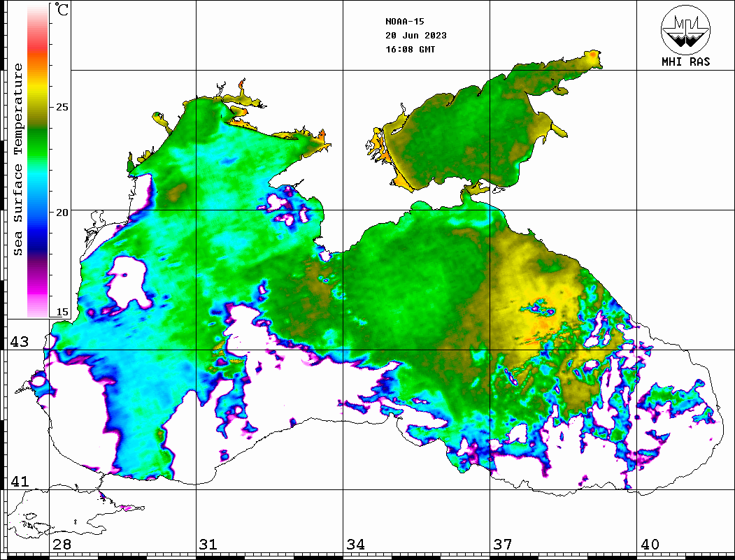Click the 'MHI RAS' text label
This screenshot has width=735, height=560.
[686, 62]
